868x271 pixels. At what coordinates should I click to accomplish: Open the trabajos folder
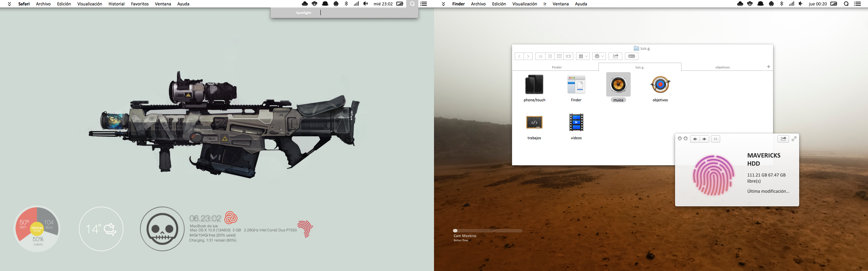[534, 123]
